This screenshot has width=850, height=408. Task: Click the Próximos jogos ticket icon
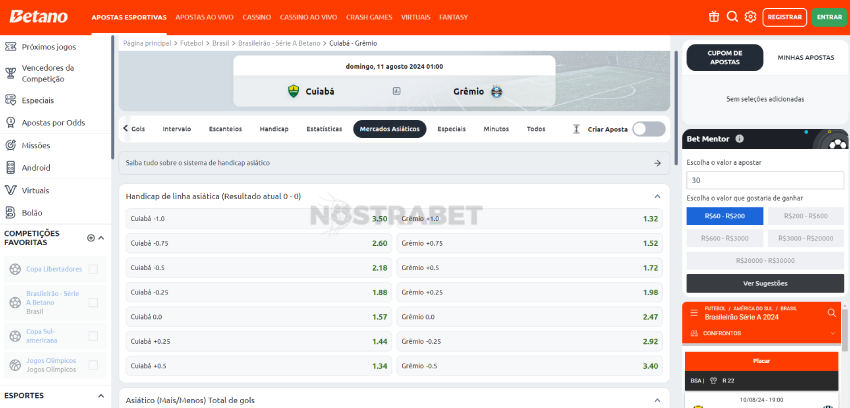point(10,47)
